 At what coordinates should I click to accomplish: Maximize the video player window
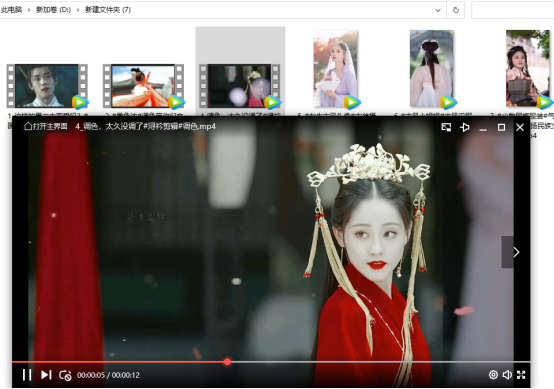501,127
